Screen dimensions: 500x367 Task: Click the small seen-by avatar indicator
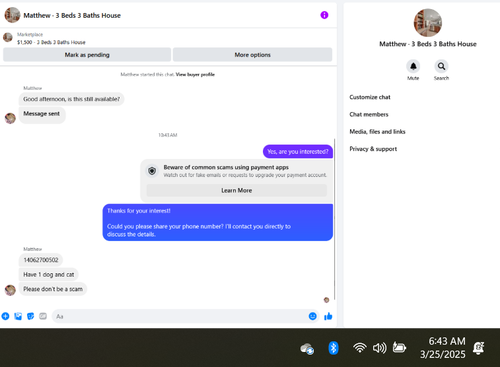click(326, 300)
